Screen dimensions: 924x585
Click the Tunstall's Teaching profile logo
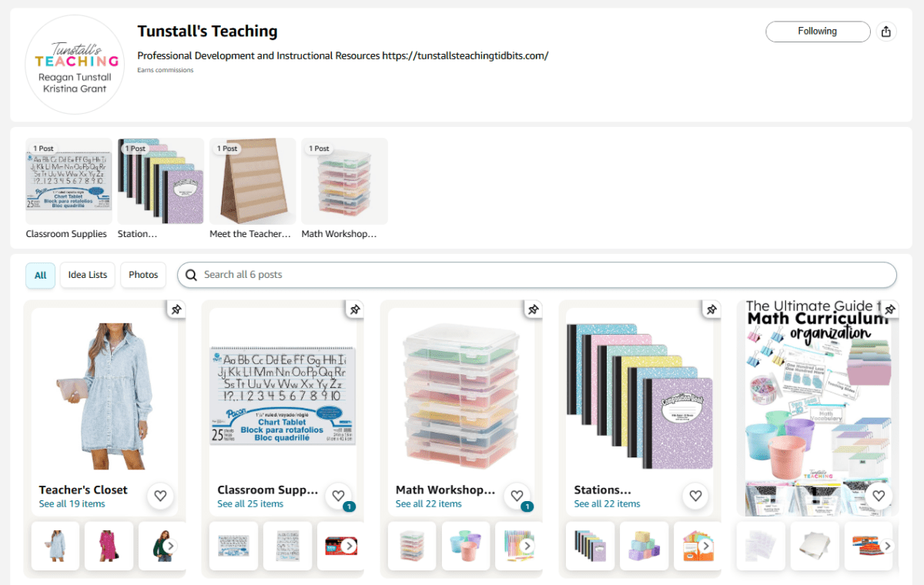click(75, 65)
